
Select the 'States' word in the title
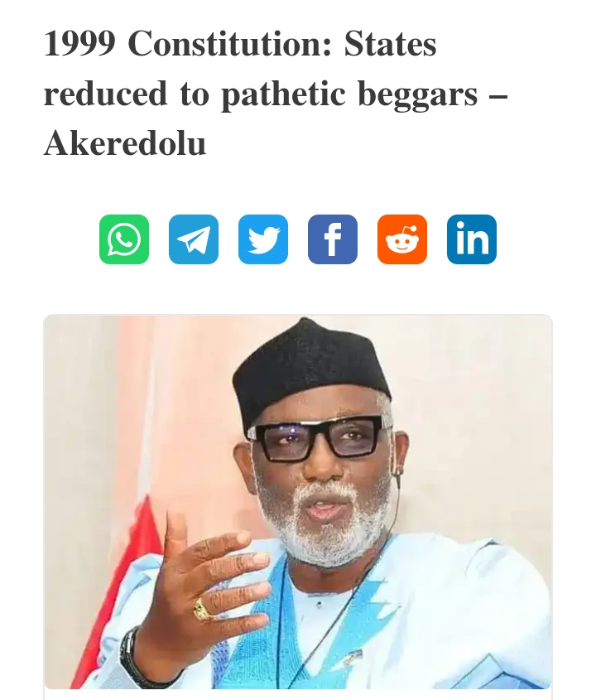tap(390, 44)
